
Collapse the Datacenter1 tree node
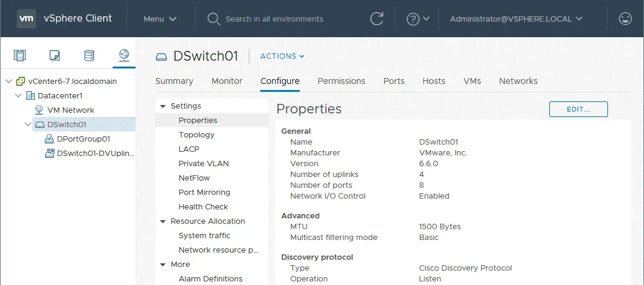pyautogui.click(x=17, y=96)
